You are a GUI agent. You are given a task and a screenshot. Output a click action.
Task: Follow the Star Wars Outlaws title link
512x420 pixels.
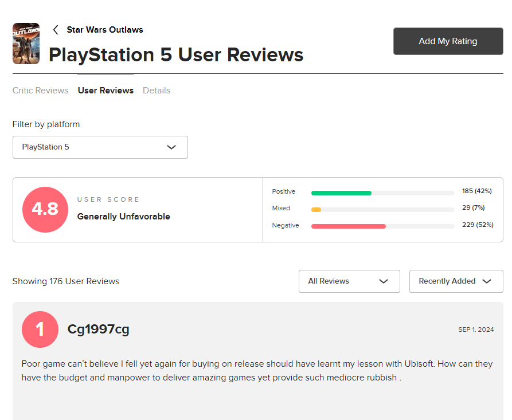(105, 30)
